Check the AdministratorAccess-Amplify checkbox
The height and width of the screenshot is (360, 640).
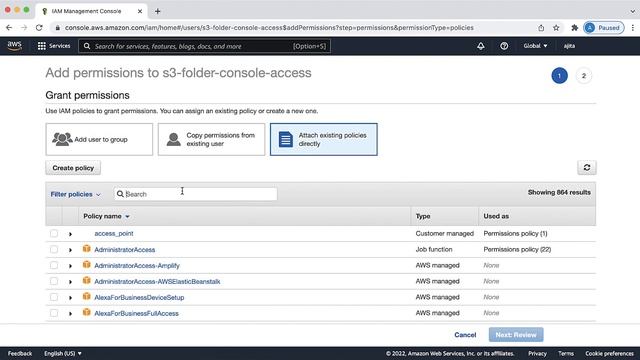tap(54, 265)
